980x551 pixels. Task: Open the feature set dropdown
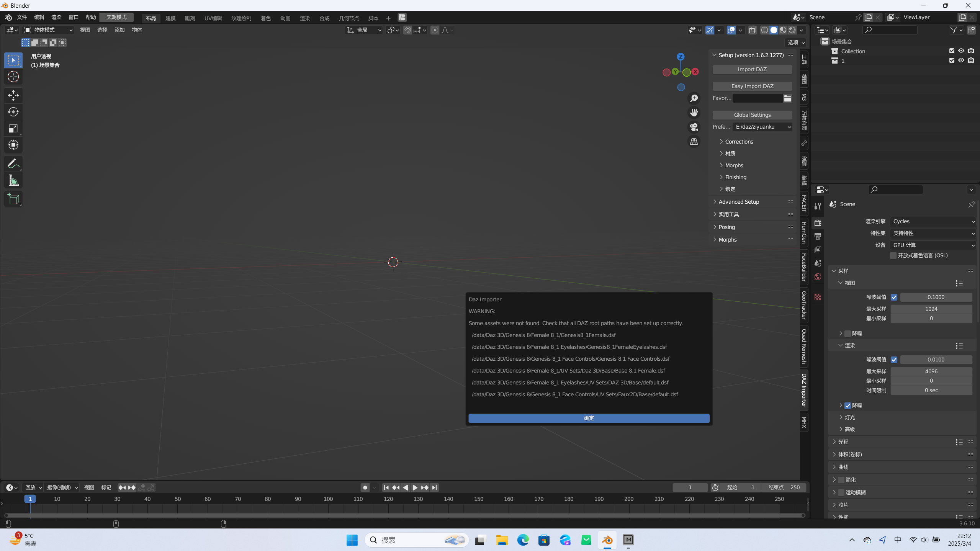coord(933,233)
